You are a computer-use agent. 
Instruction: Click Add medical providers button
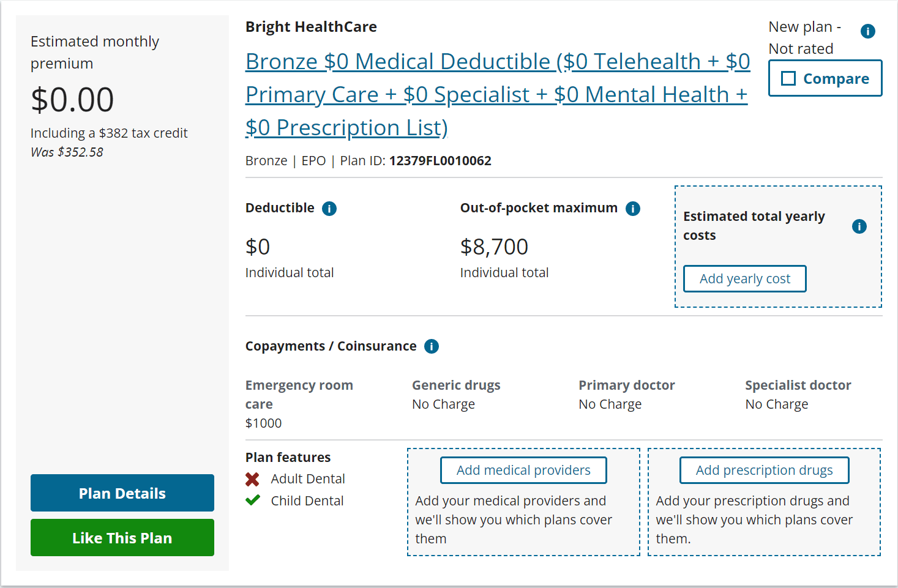(523, 471)
